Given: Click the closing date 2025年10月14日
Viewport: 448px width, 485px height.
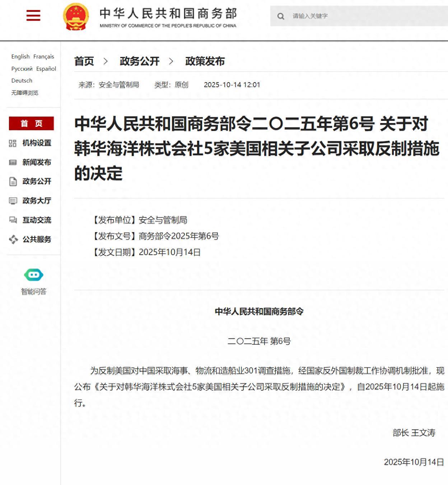Looking at the screenshot, I should 414,462.
